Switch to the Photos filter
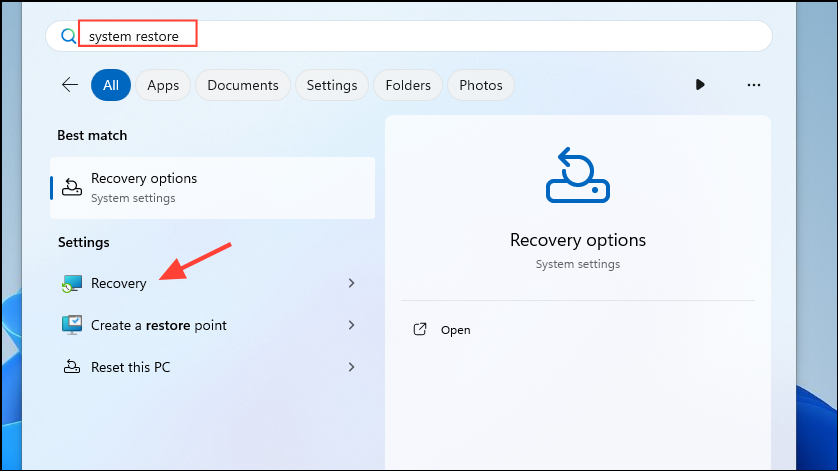This screenshot has width=838, height=471. pos(480,85)
